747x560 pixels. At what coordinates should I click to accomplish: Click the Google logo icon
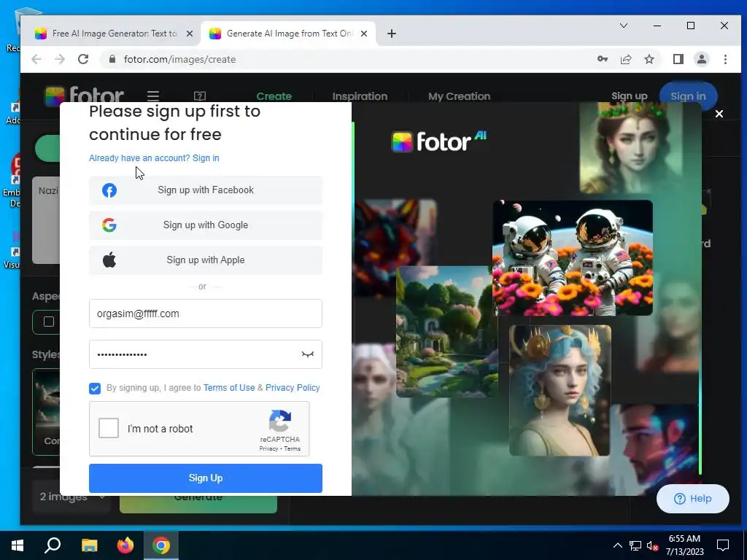(109, 225)
